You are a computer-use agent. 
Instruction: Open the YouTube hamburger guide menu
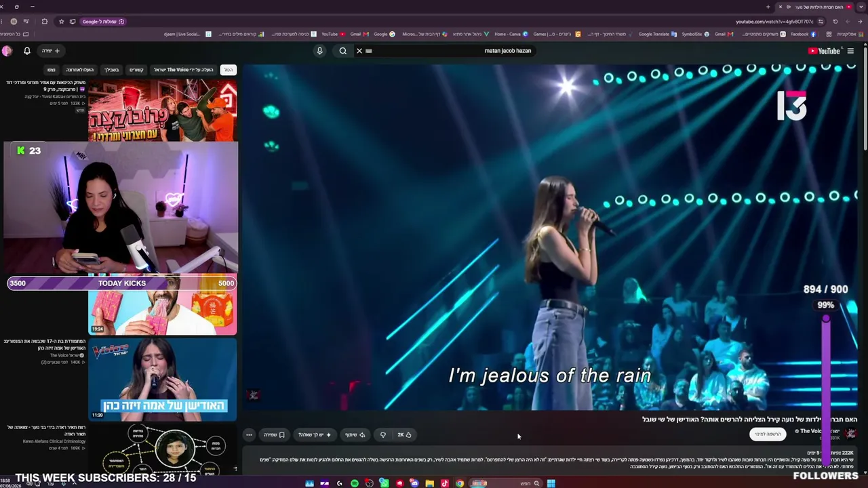(x=850, y=51)
